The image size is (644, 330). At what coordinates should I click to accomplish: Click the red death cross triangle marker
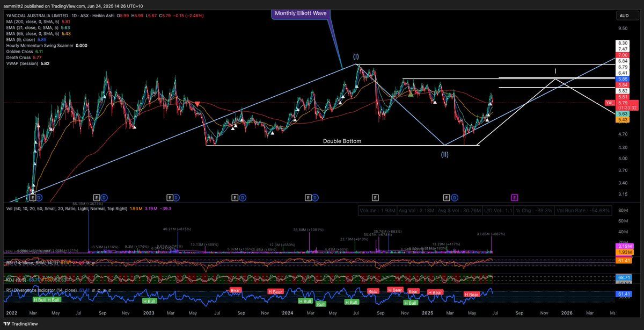coord(197,104)
